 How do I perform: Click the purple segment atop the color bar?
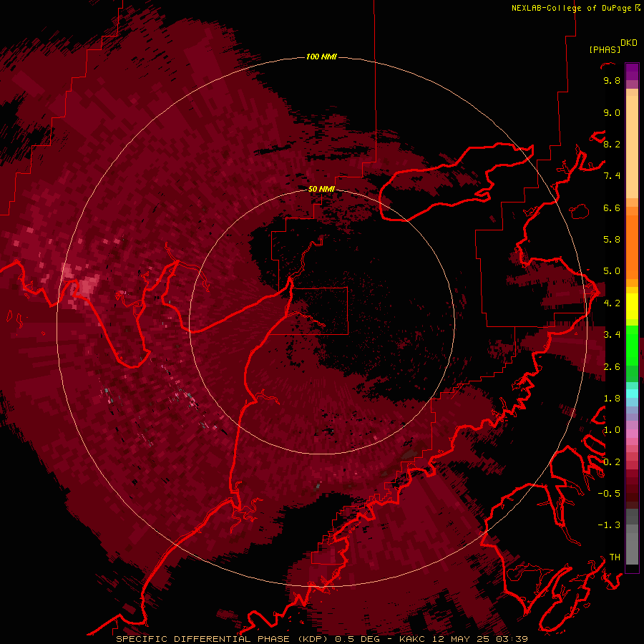point(632,72)
